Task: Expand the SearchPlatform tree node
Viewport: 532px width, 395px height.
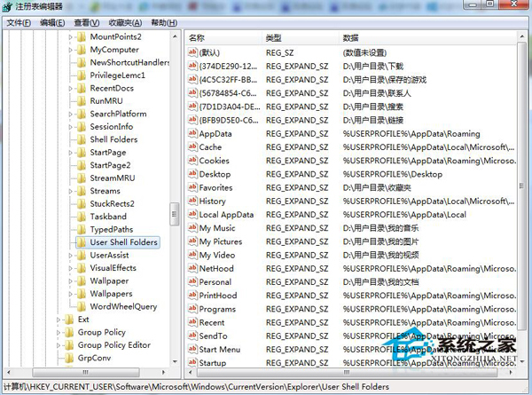Action: pos(71,115)
